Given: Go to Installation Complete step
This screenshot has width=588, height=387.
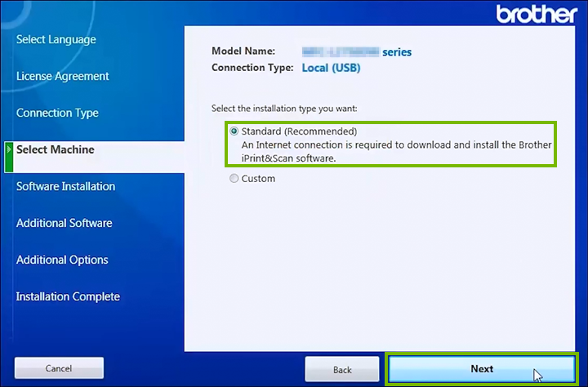Looking at the screenshot, I should tap(68, 296).
